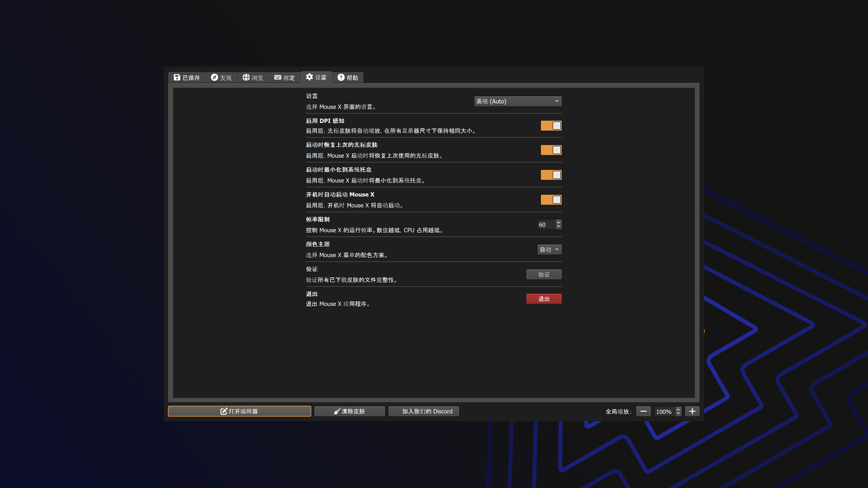Click the up arrow of the 100% zoom stepper
The width and height of the screenshot is (868, 488).
click(678, 409)
